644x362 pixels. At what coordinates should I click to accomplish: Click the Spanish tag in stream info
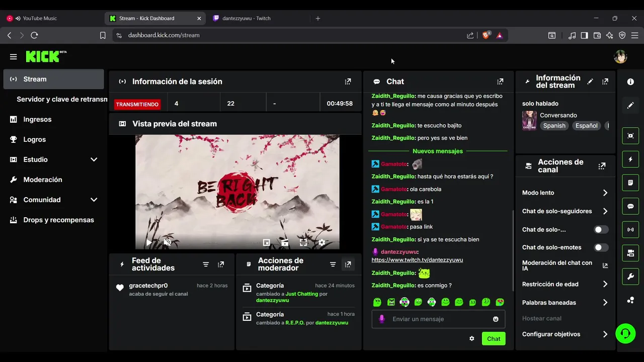pos(554,126)
